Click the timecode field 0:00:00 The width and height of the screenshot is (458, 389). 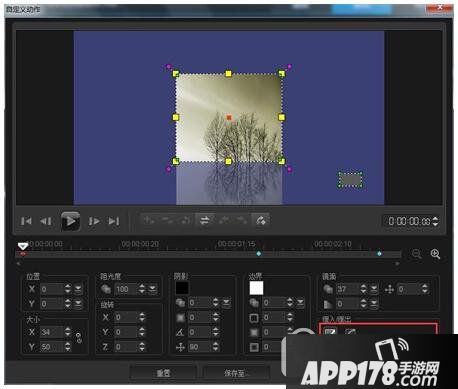[x=409, y=221]
